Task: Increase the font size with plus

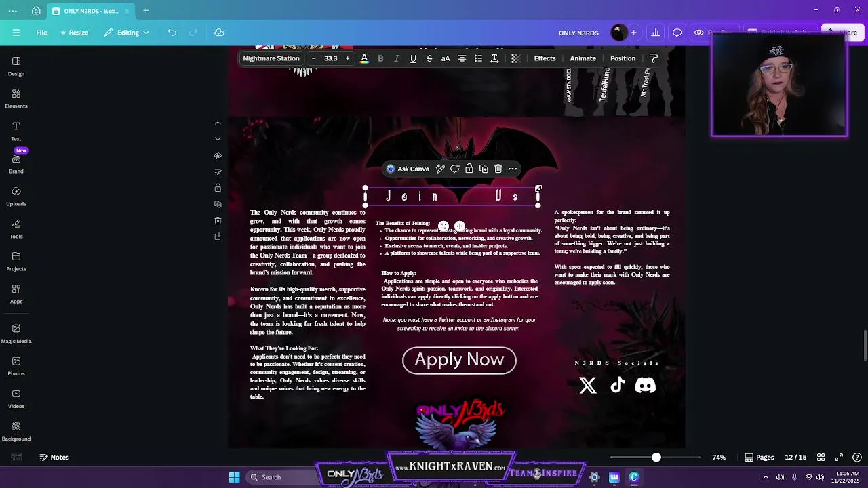Action: [x=348, y=58]
